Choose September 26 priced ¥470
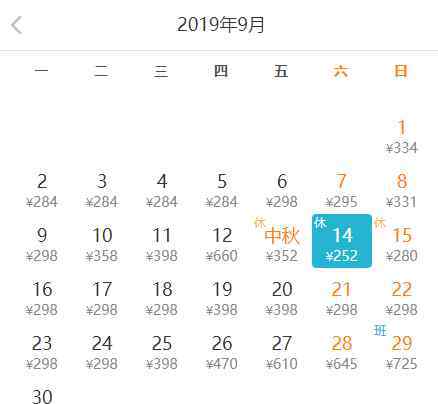The height and width of the screenshot is (404, 438). click(222, 353)
